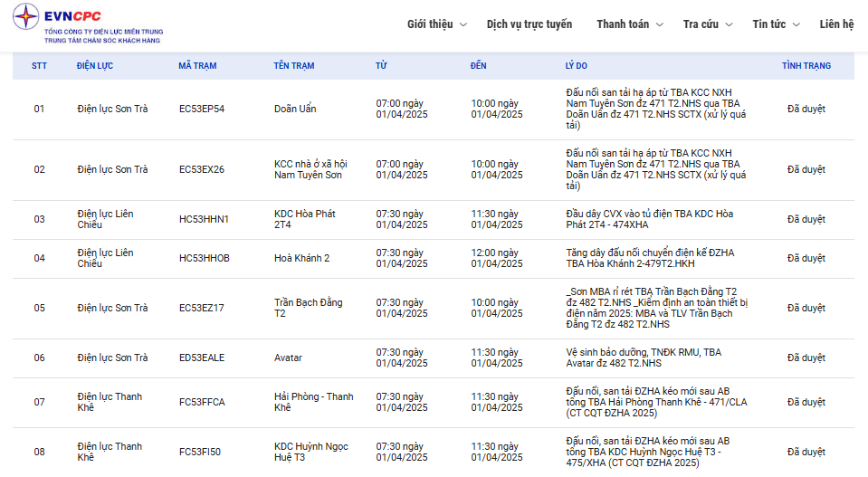Click the TÊN TRẠM column header

point(294,66)
